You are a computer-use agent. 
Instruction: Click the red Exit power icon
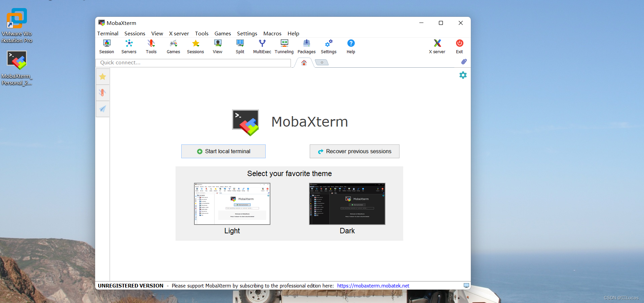[459, 47]
